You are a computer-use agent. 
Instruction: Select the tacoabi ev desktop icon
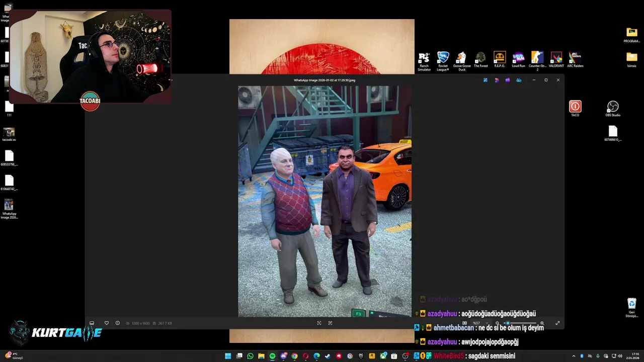9,134
